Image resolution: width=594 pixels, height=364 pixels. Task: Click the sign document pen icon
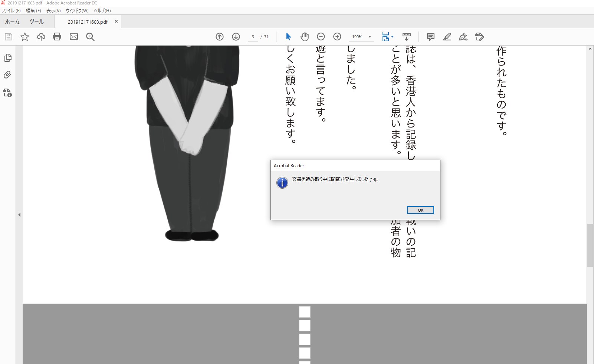click(463, 37)
